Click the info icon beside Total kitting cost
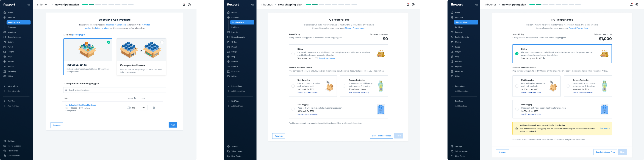 (x=544, y=58)
